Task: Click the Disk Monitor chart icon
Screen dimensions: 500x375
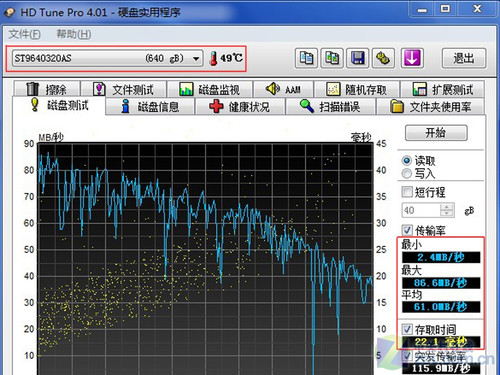Action: coord(186,89)
